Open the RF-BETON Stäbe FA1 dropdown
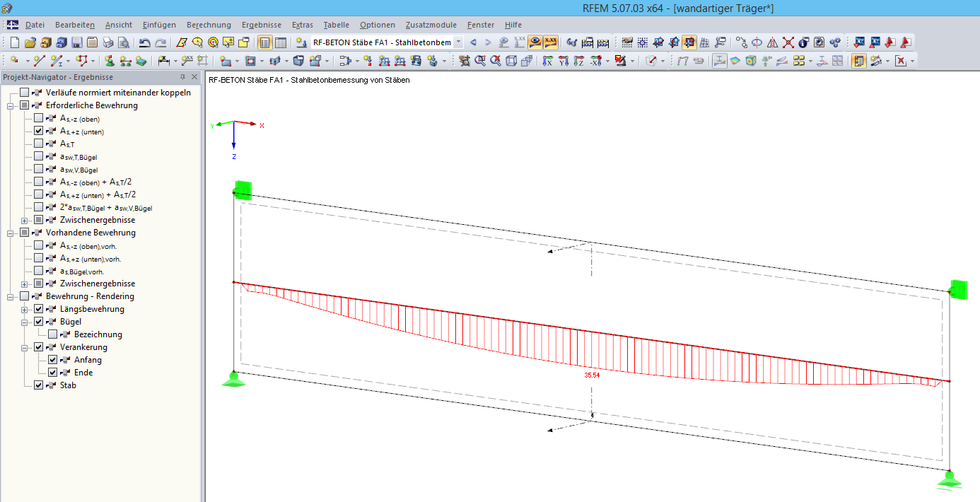Image resolution: width=980 pixels, height=502 pixels. click(458, 42)
